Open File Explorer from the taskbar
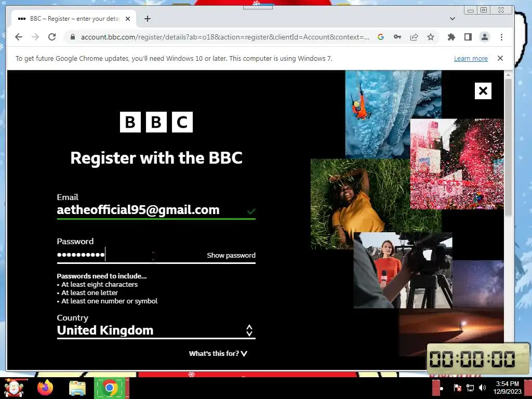532x399 pixels. click(x=77, y=388)
